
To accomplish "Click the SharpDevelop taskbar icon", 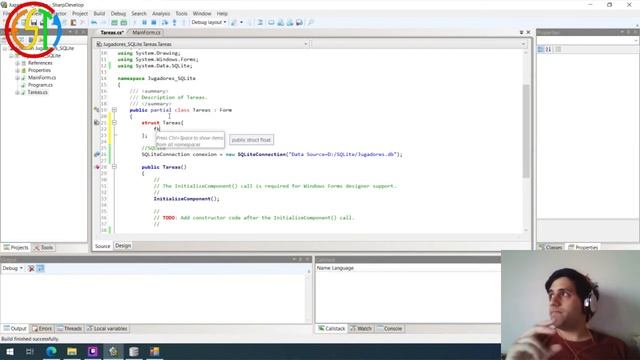I will pyautogui.click(x=113, y=351).
